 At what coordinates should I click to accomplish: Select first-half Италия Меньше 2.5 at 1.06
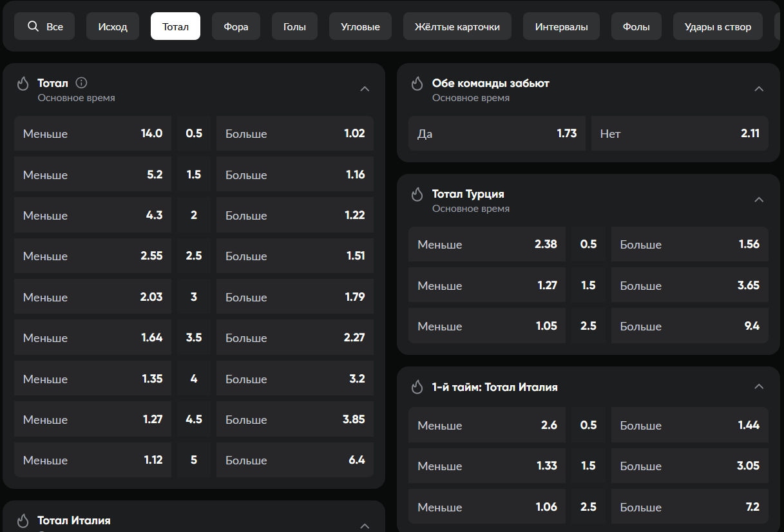[x=487, y=507]
